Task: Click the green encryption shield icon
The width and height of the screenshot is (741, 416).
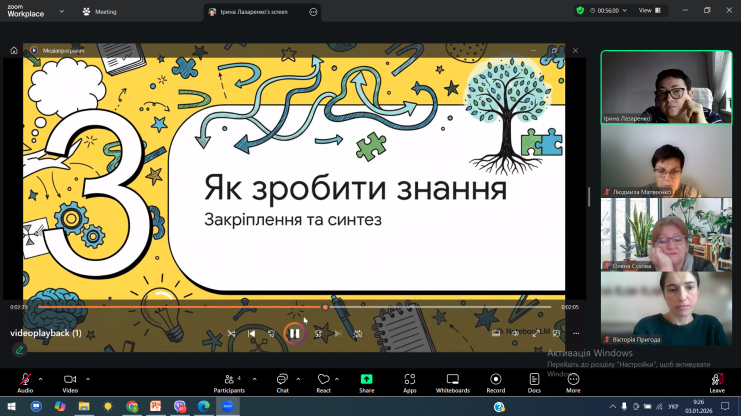Action: pos(580,10)
